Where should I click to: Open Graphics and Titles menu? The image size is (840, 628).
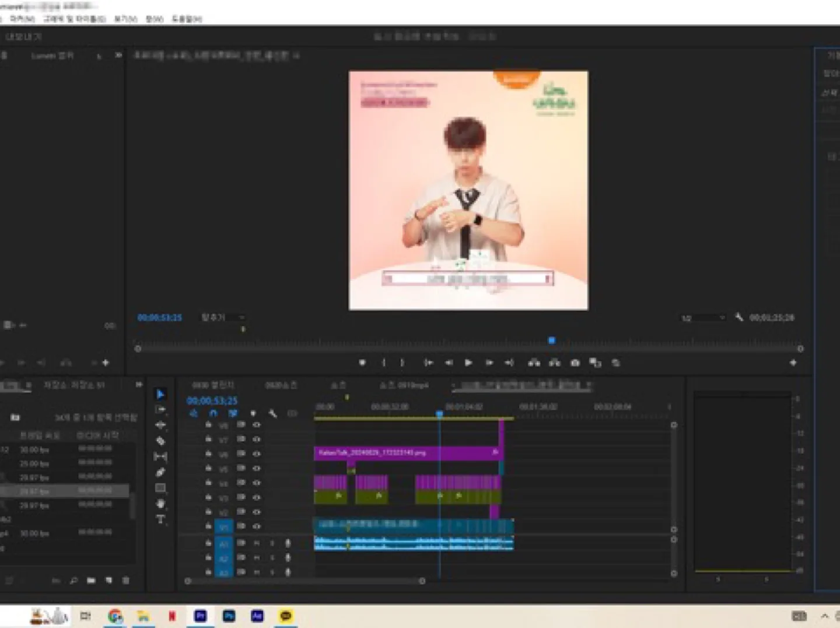[75, 19]
